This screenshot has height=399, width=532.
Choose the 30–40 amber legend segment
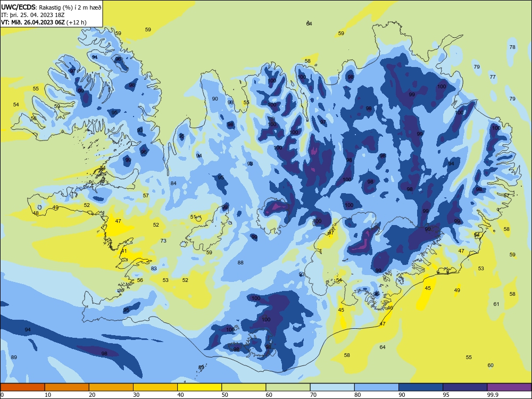pos(155,387)
